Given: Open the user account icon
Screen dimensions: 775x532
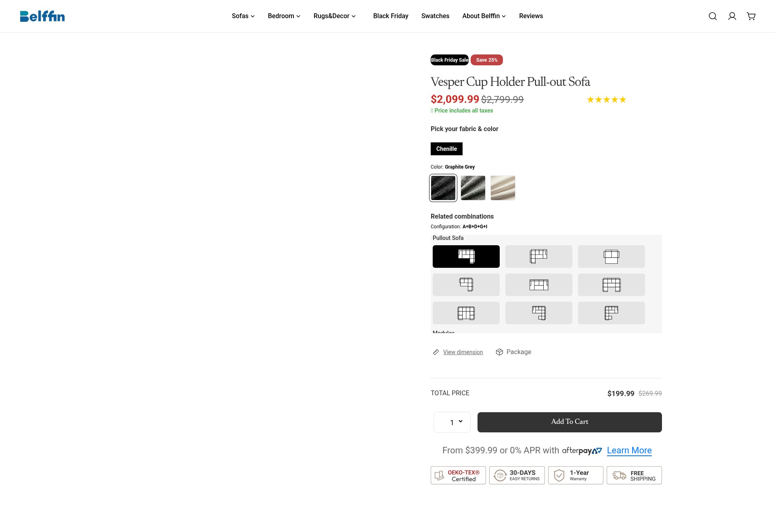Looking at the screenshot, I should tap(732, 16).
